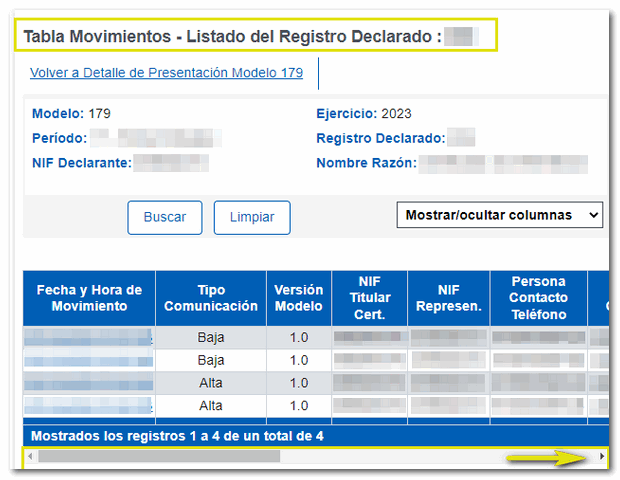Click the Baja cell in the first row
This screenshot has height=480, width=620.
(211, 338)
